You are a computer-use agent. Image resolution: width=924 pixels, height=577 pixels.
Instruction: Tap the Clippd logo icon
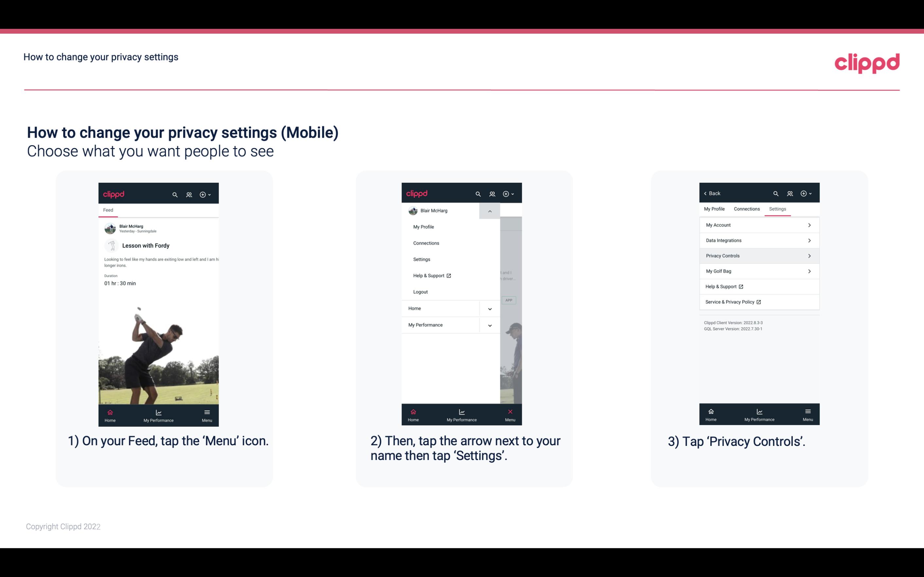point(867,62)
